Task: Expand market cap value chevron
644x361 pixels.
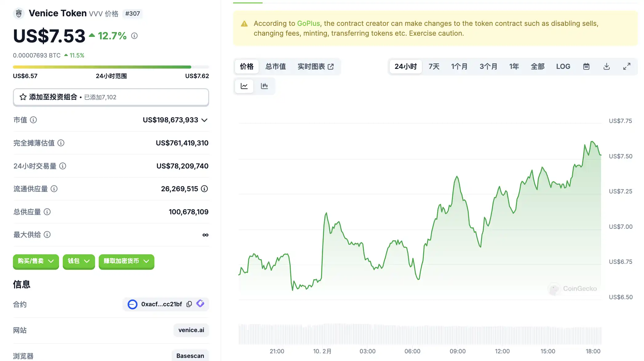Action: 205,120
